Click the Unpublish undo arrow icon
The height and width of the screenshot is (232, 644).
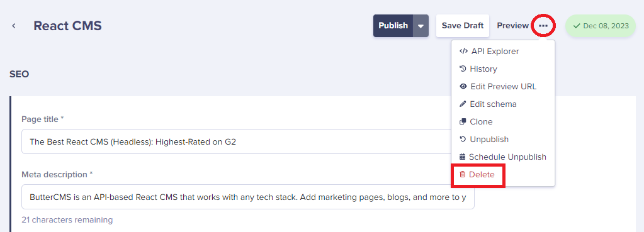(x=463, y=140)
